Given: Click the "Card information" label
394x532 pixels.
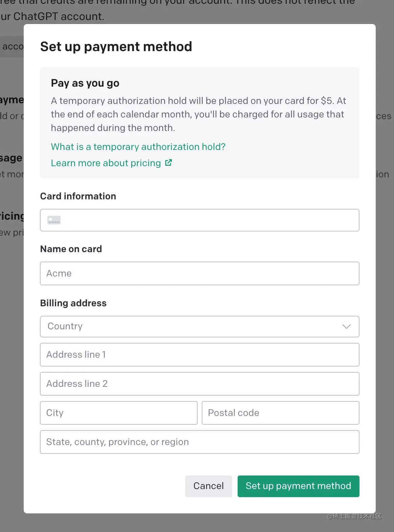Looking at the screenshot, I should point(78,196).
